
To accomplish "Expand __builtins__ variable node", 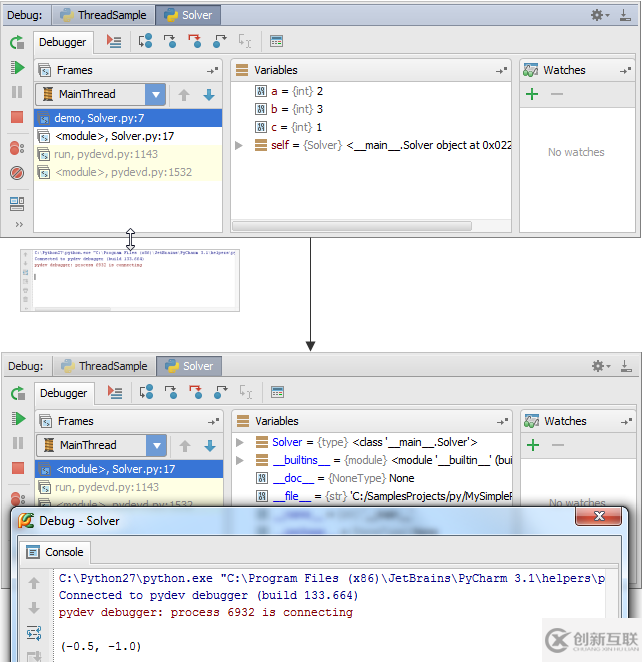I will [x=240, y=460].
